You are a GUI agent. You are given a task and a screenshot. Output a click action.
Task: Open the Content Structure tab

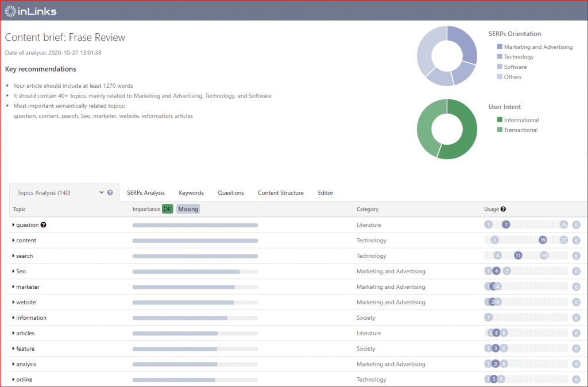[281, 193]
